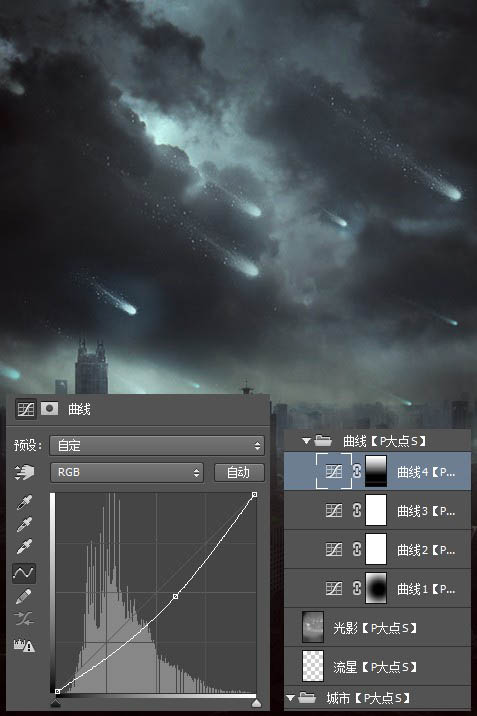Choose the edit points curve tool
The height and width of the screenshot is (716, 477).
click(x=24, y=573)
